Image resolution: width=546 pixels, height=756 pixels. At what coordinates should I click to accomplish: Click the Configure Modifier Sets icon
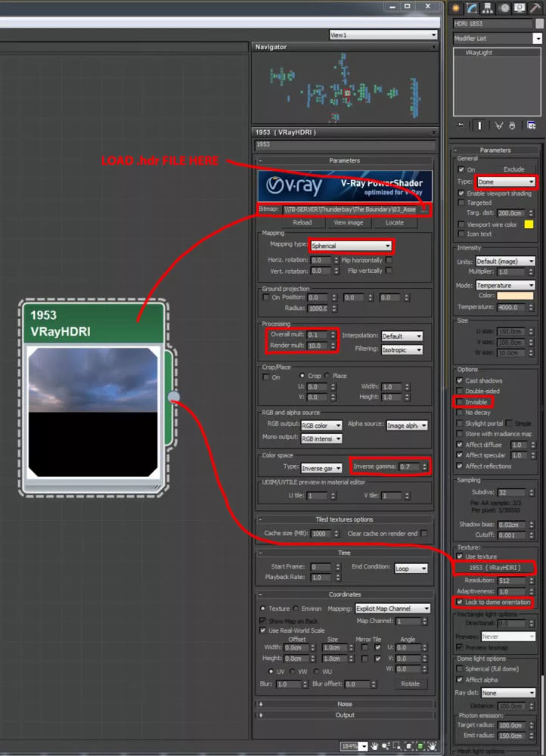coord(532,125)
